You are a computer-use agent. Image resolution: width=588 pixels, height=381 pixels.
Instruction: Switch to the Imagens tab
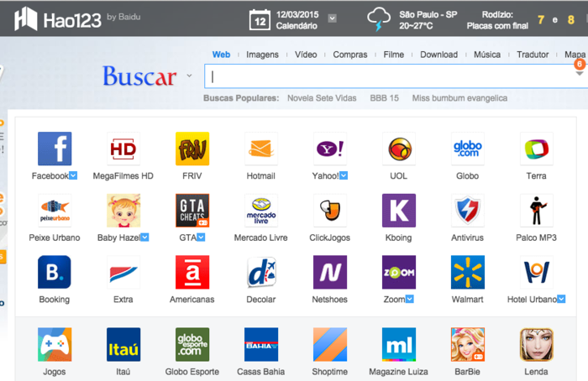point(262,55)
